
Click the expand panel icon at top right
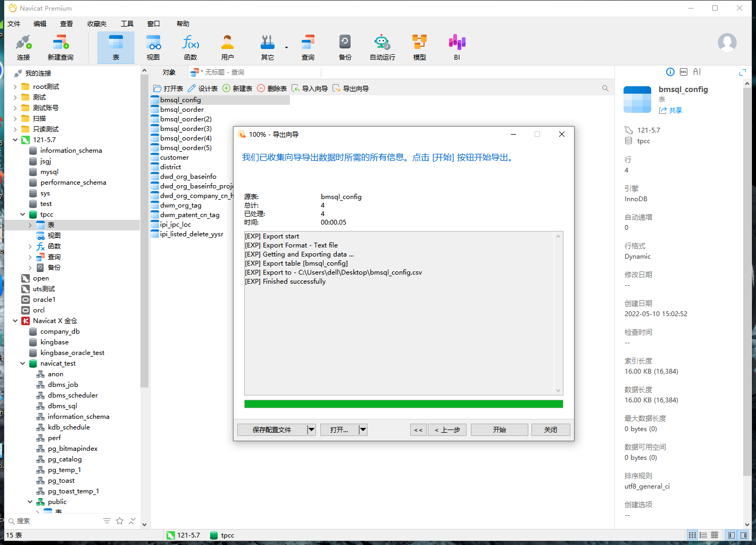click(743, 72)
